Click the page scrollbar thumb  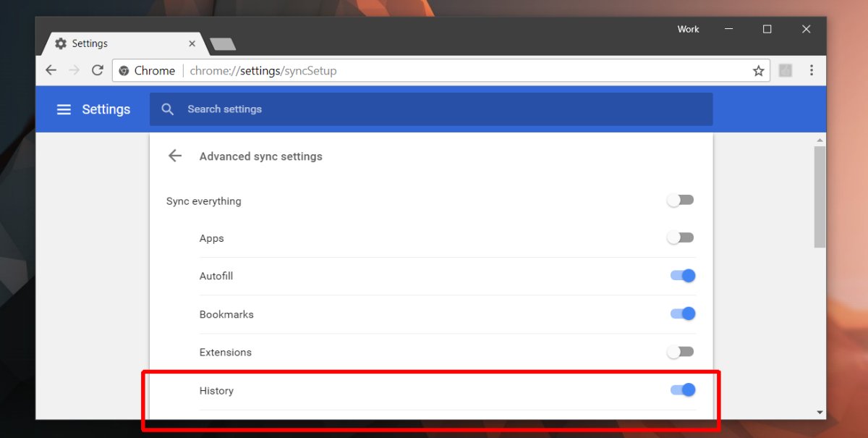click(x=820, y=195)
